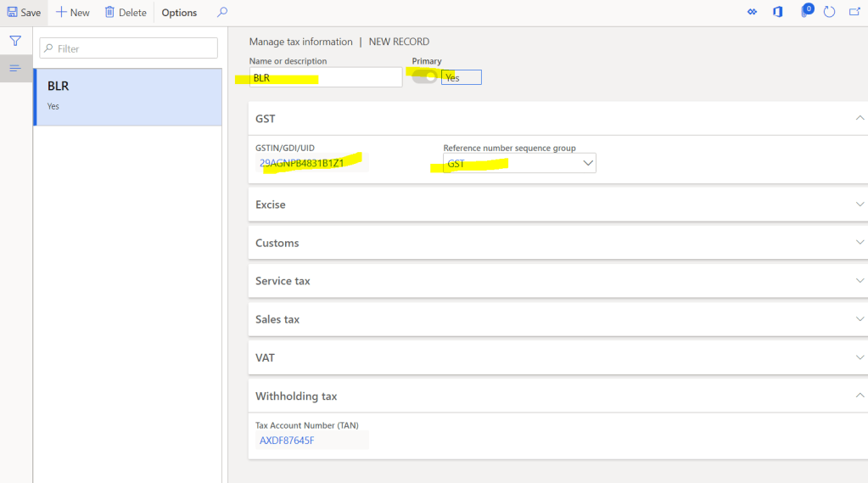Expand the Excise section
This screenshot has width=868, height=483.
[860, 205]
